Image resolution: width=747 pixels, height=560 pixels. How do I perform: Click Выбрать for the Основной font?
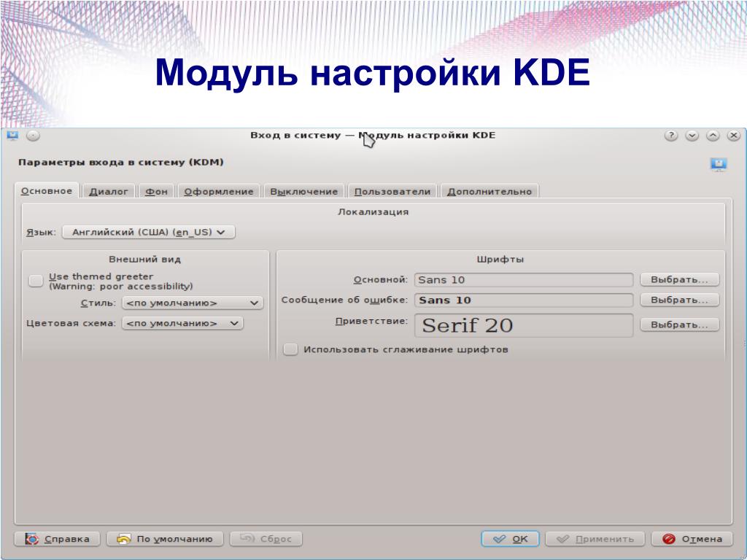click(679, 279)
